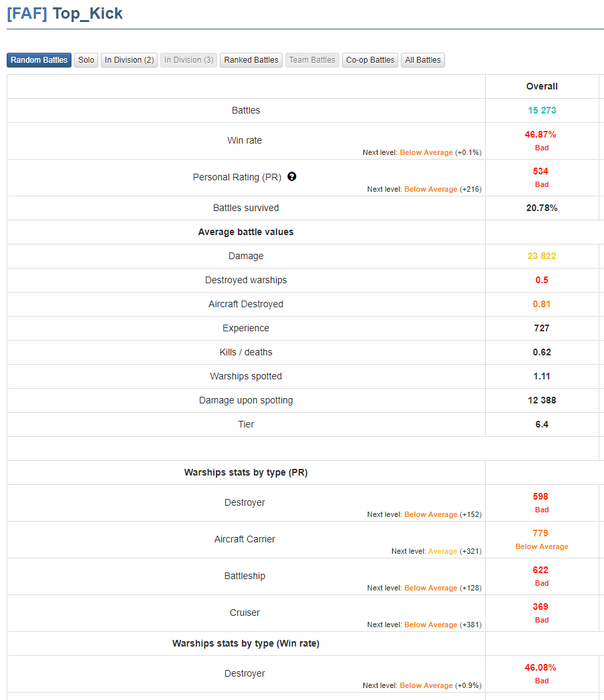Screen dimensions: 604x700
Task: Select the Random Battles tab
Action: 39,60
